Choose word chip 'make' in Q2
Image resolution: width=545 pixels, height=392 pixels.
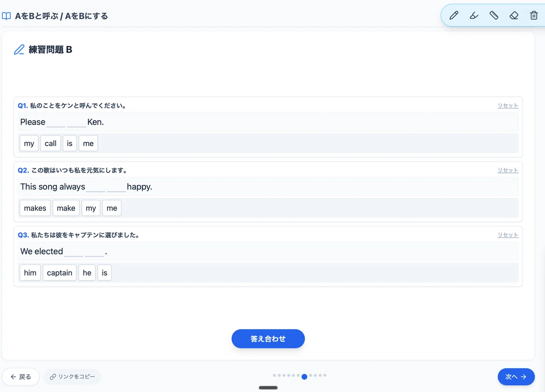coord(66,208)
